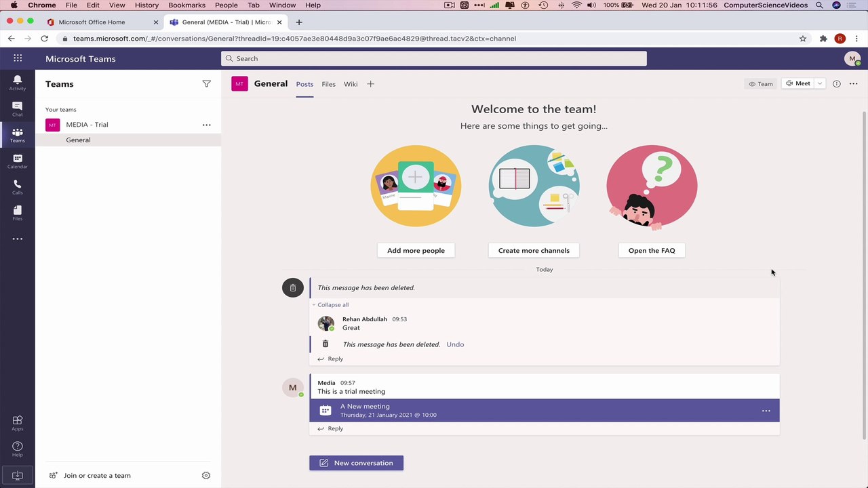This screenshot has height=488, width=868.
Task: Click the browser address bar URL
Action: 294,39
